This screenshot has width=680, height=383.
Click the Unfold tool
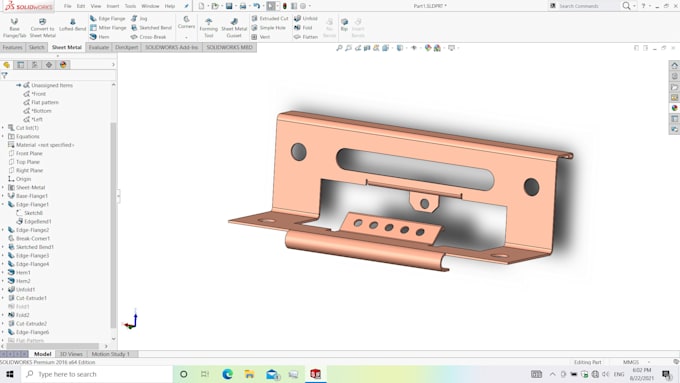[x=306, y=18]
